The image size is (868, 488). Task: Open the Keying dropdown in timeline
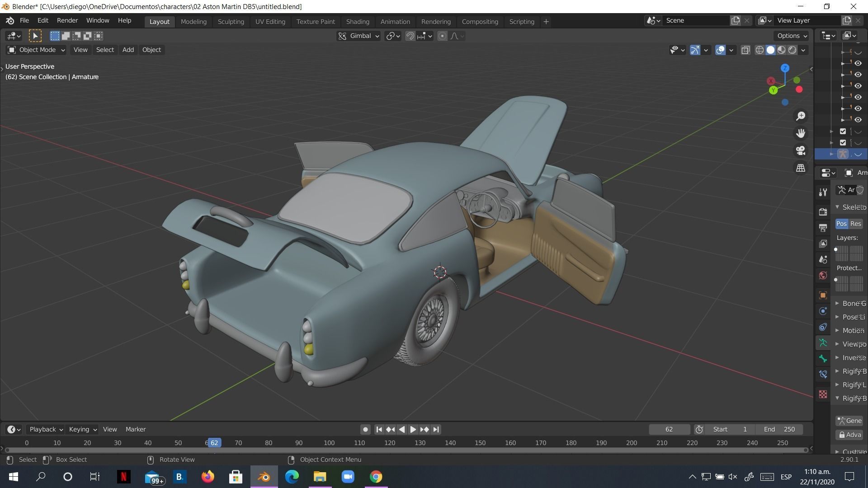[x=82, y=429]
